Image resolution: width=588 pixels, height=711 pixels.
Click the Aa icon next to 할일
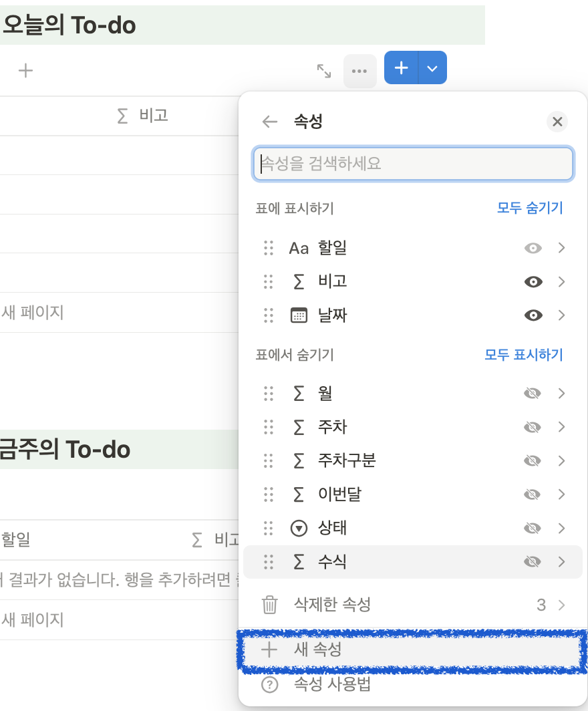tap(299, 248)
